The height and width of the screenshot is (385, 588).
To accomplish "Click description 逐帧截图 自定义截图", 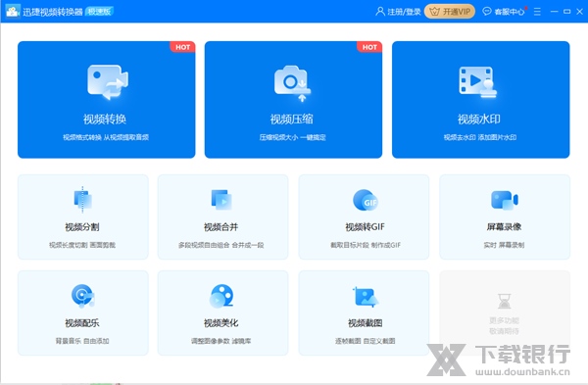I will [365, 341].
